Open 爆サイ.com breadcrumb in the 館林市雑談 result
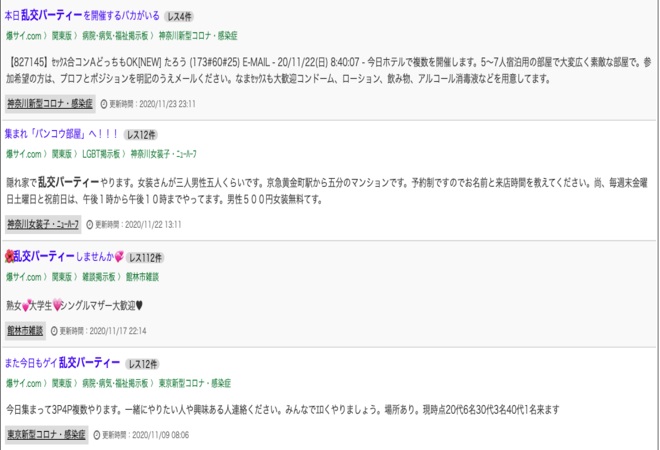This screenshot has height=450, width=660. [x=24, y=277]
